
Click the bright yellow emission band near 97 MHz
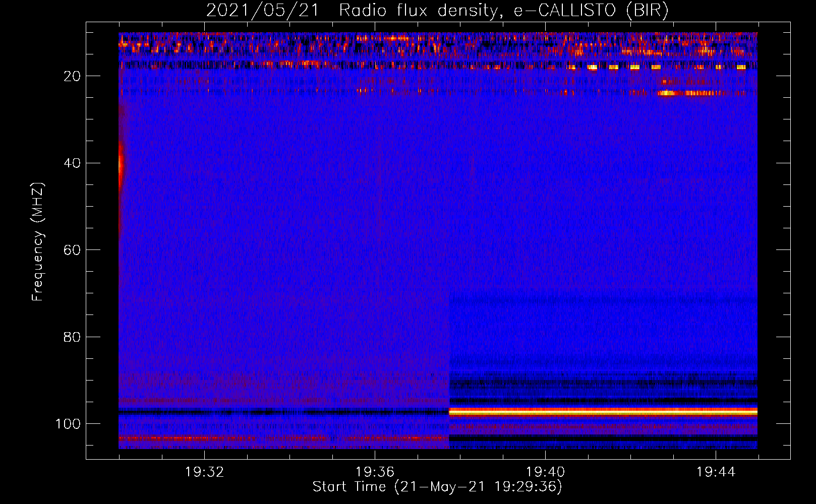[603, 412]
